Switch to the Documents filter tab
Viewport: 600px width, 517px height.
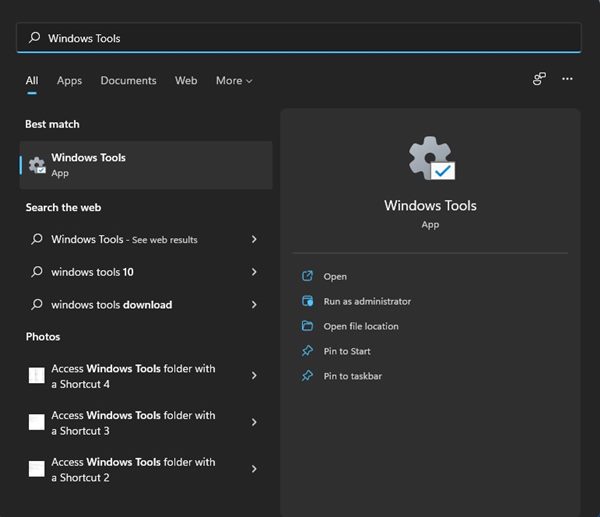pyautogui.click(x=128, y=81)
